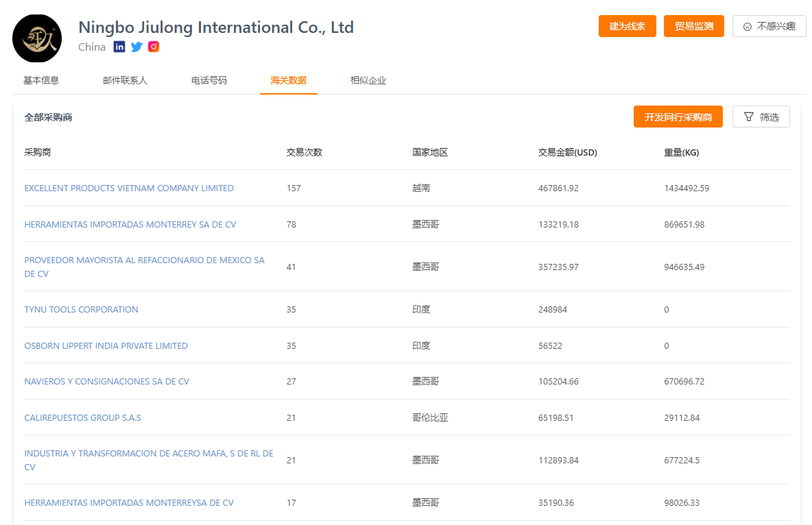Click transaction amount 105204.66
The image size is (812, 525).
(x=558, y=381)
